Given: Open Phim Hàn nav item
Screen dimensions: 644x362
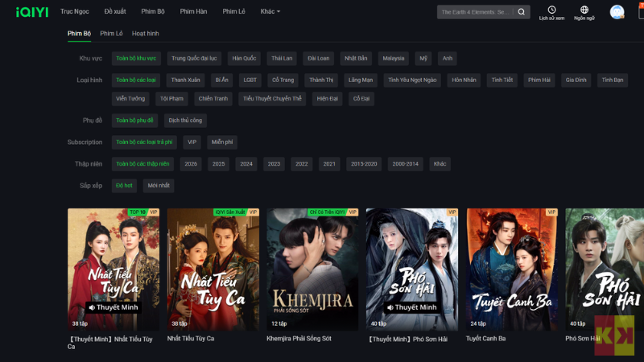Looking at the screenshot, I should (193, 11).
